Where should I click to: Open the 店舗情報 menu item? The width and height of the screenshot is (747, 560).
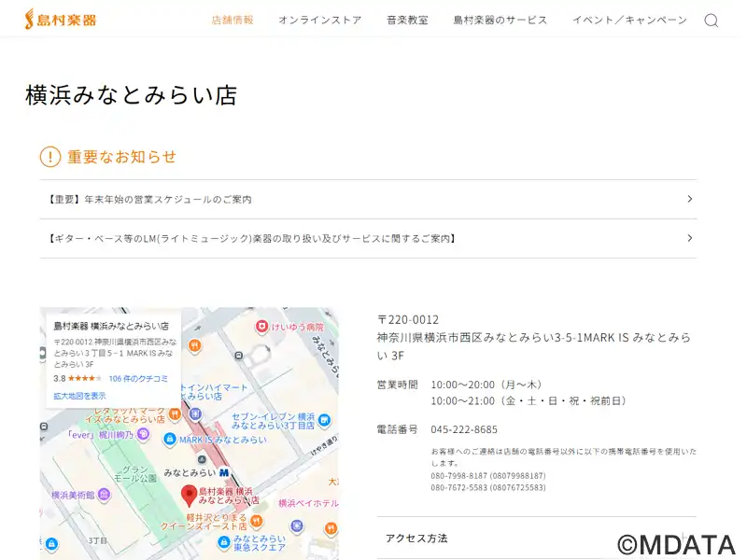coord(233,21)
